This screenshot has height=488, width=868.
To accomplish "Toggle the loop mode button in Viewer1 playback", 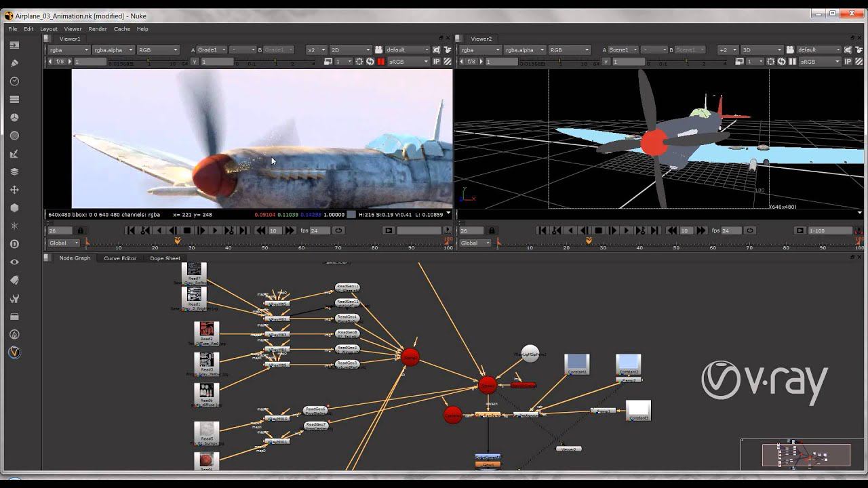I will (338, 230).
